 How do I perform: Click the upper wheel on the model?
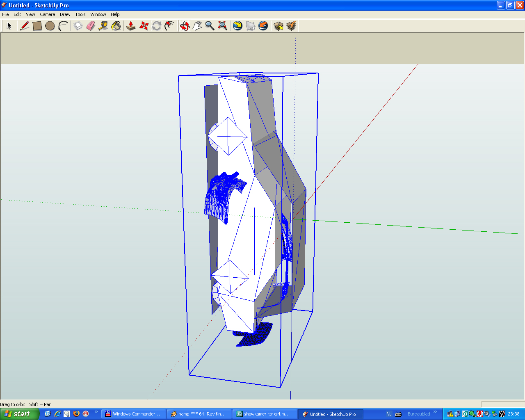[x=228, y=137]
